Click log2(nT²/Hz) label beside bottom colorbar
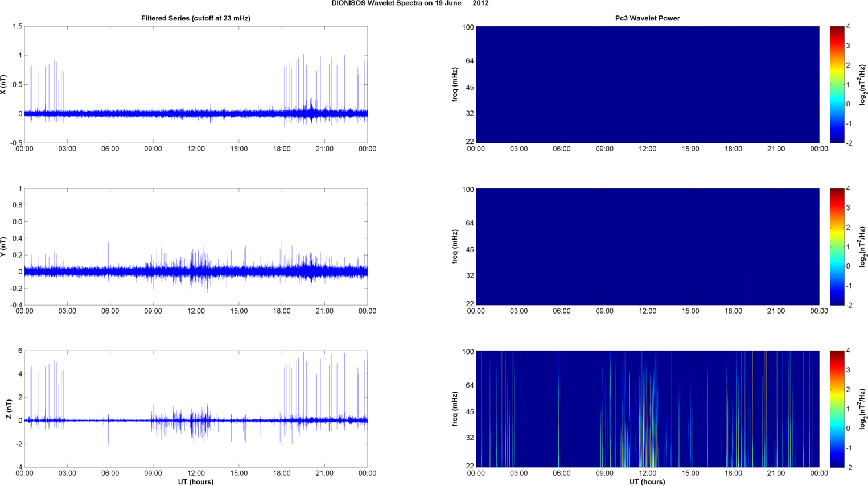 pyautogui.click(x=863, y=409)
